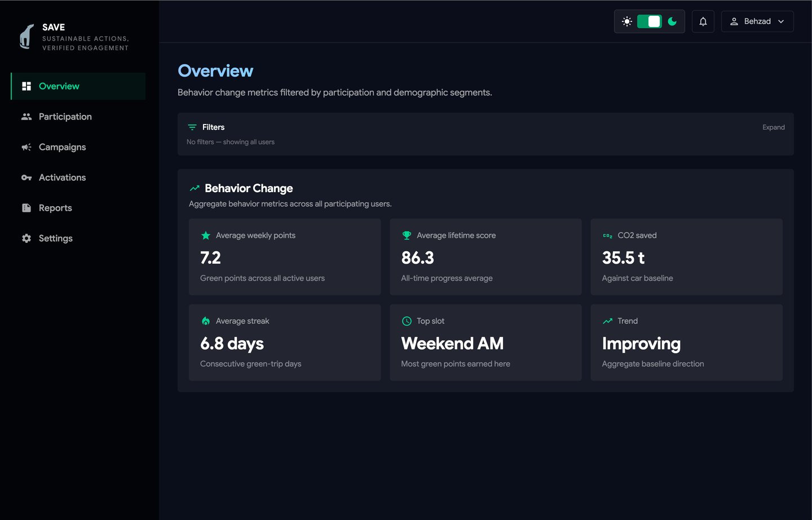812x520 pixels.
Task: Click the 7.2 weekly points value
Action: [210, 258]
